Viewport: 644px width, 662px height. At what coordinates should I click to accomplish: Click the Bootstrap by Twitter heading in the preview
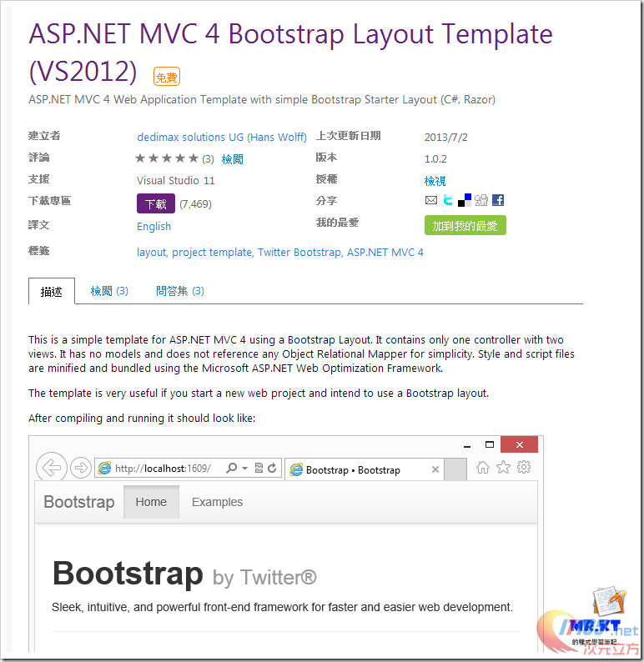pos(184,574)
